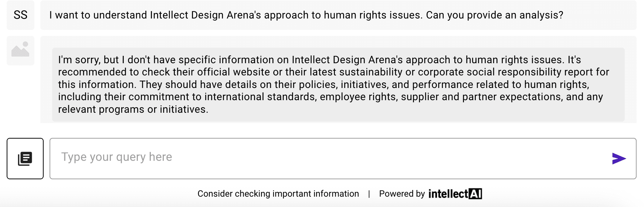This screenshot has height=207, width=644.
Task: Click the SS user avatar badge
Action: pyautogui.click(x=20, y=15)
